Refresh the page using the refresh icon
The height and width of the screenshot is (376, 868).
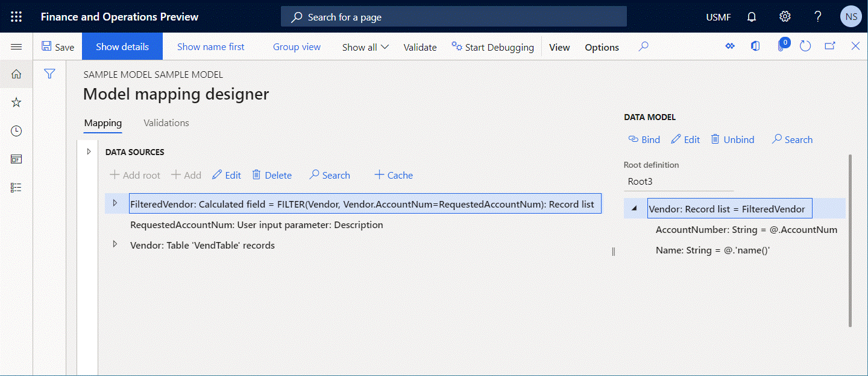(x=805, y=45)
